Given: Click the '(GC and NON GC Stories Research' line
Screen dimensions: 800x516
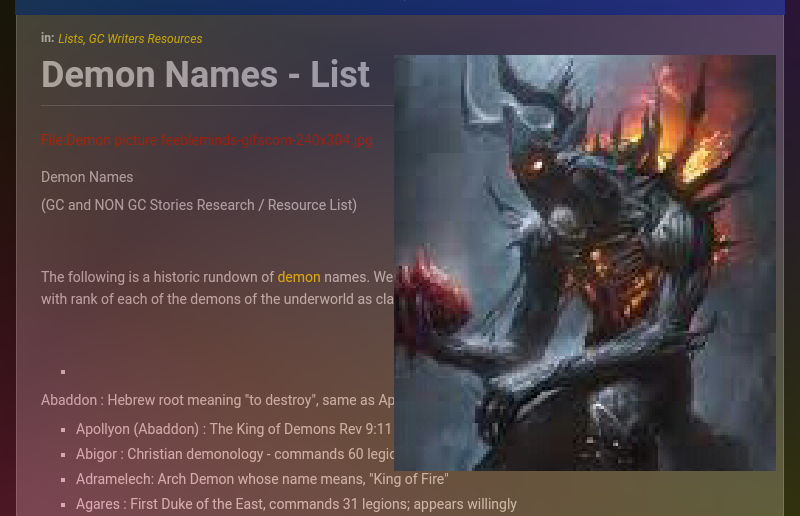Looking at the screenshot, I should pos(198,205).
